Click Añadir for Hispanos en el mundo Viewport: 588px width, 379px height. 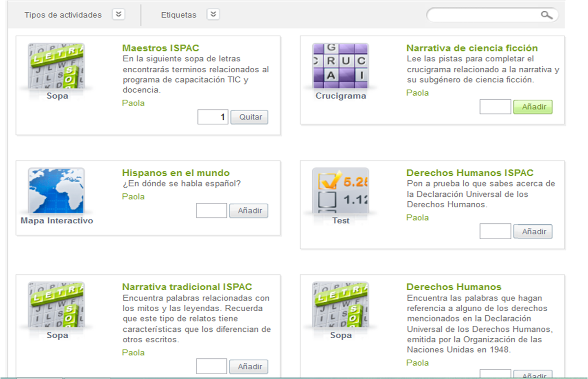point(249,211)
